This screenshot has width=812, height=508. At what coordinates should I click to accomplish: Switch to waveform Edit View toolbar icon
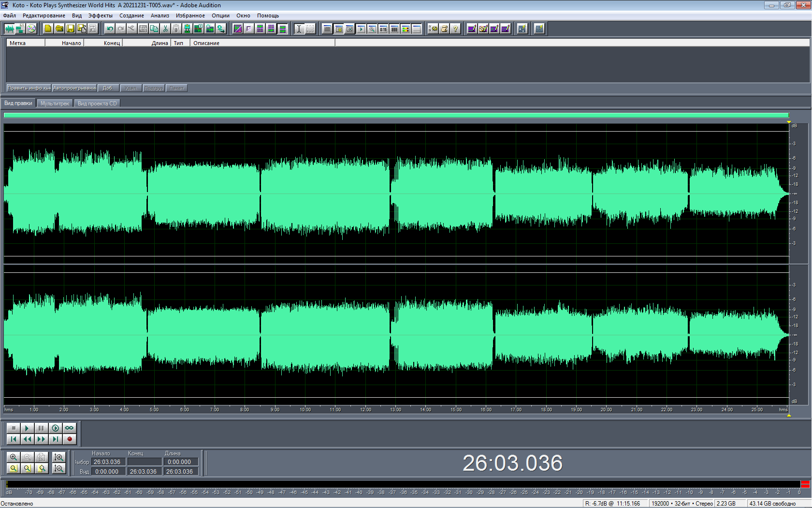coord(9,29)
